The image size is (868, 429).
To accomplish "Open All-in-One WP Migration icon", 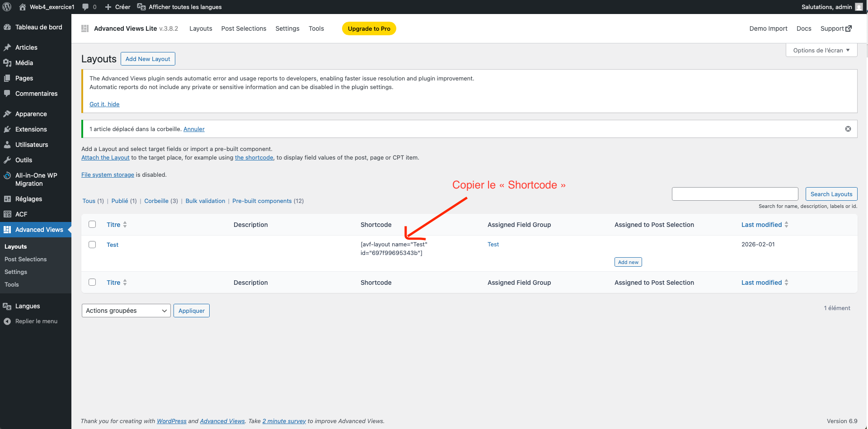I will (7, 176).
